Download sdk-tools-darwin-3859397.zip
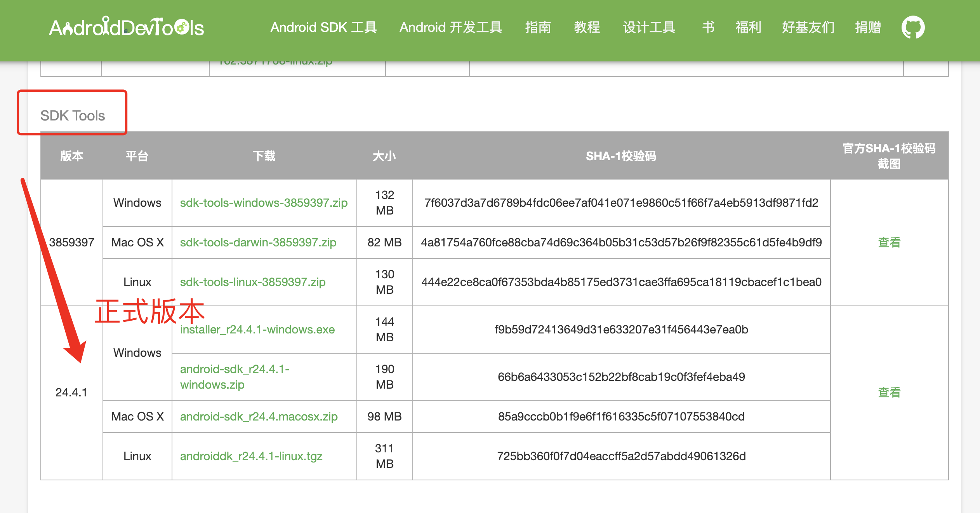Image resolution: width=980 pixels, height=513 pixels. click(x=258, y=243)
